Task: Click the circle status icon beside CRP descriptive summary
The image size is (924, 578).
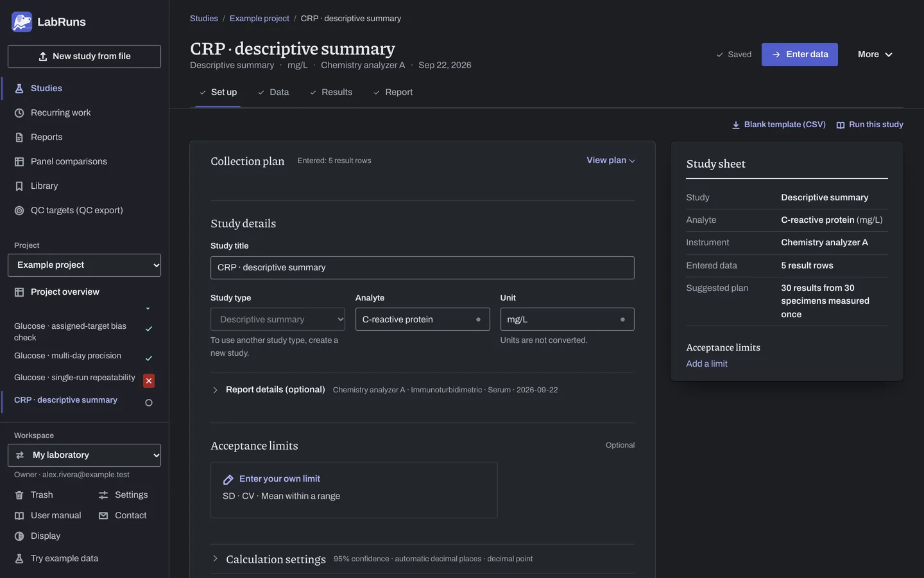Action: point(149,403)
